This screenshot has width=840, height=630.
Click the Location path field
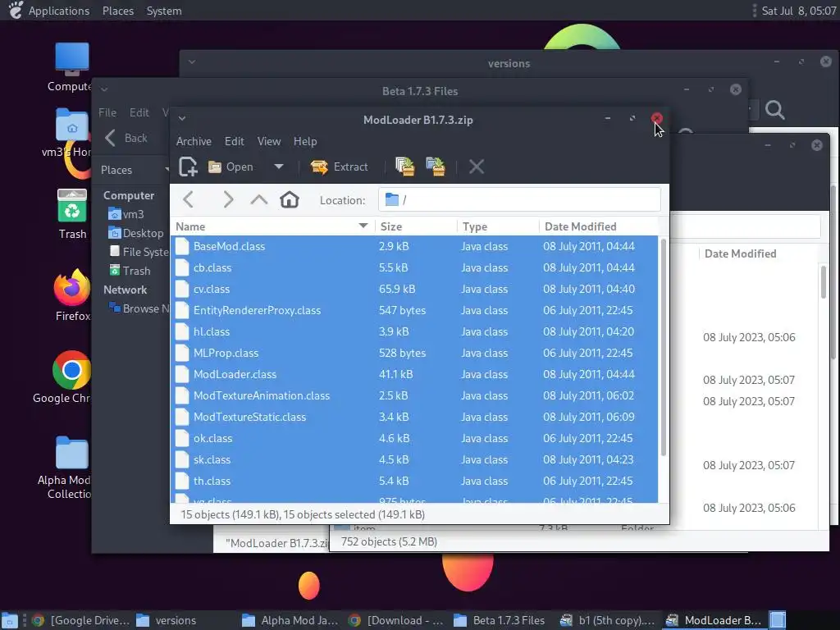519,200
